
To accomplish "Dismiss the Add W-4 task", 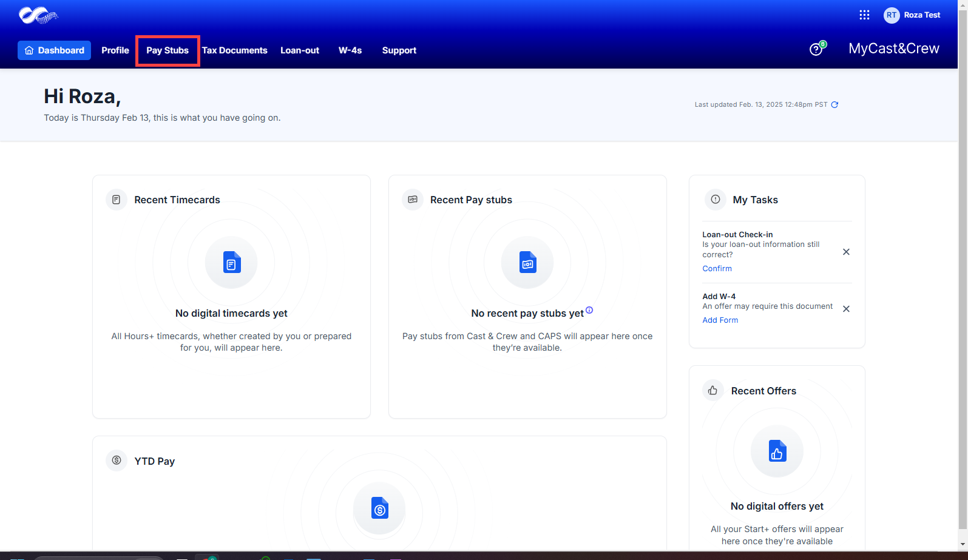I will click(x=846, y=309).
